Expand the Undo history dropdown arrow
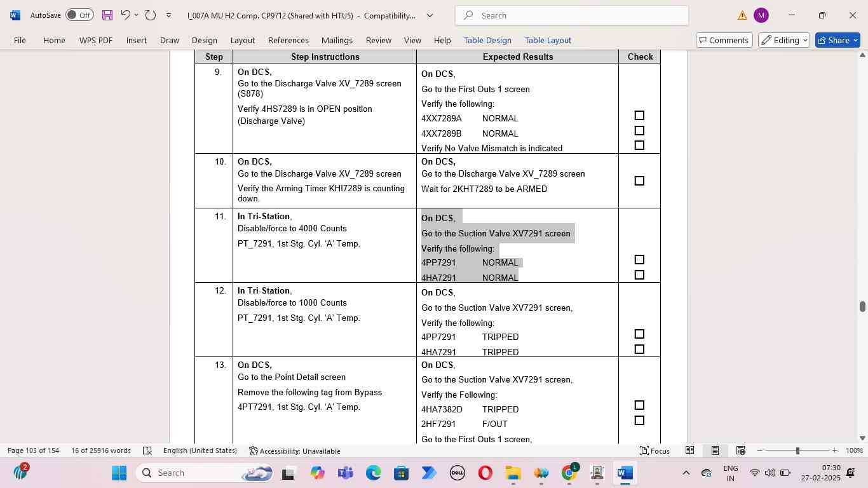The width and height of the screenshot is (868, 488). point(136,15)
